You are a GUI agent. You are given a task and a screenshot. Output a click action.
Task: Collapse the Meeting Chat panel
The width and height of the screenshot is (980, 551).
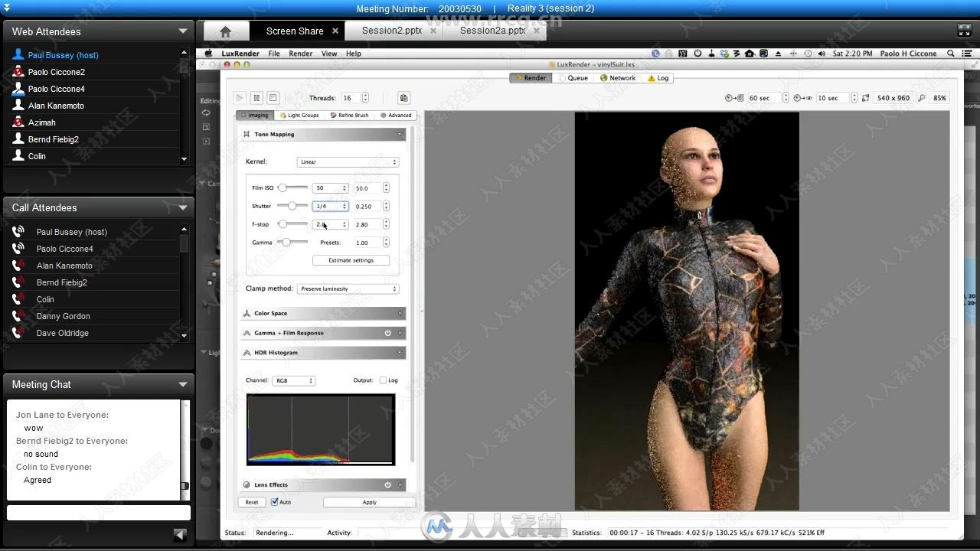(x=183, y=384)
